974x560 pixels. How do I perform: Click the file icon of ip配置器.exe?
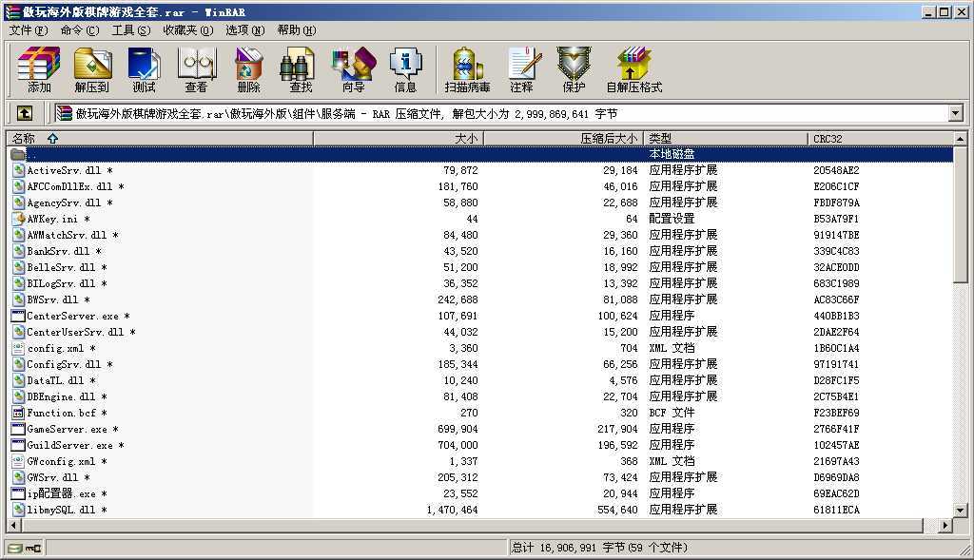(x=18, y=493)
